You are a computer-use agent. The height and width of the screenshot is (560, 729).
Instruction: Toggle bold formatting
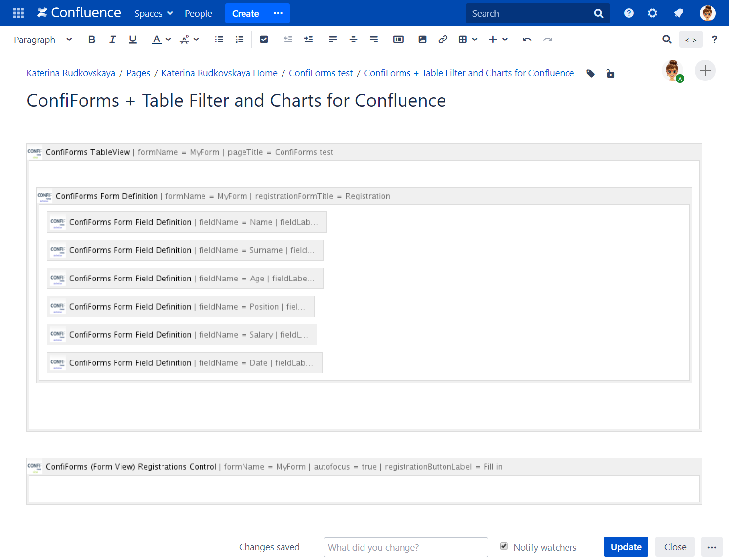coord(92,39)
